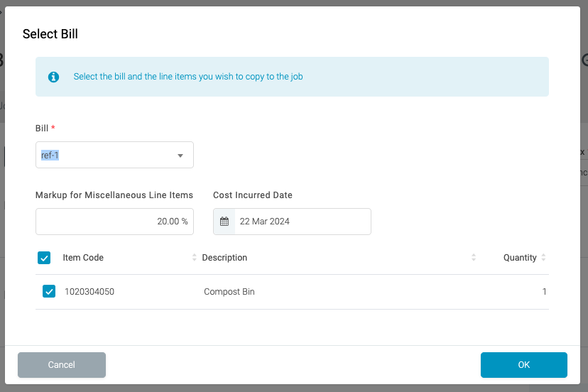This screenshot has width=588, height=392.
Task: Click the info message about copying line items
Action: point(188,77)
